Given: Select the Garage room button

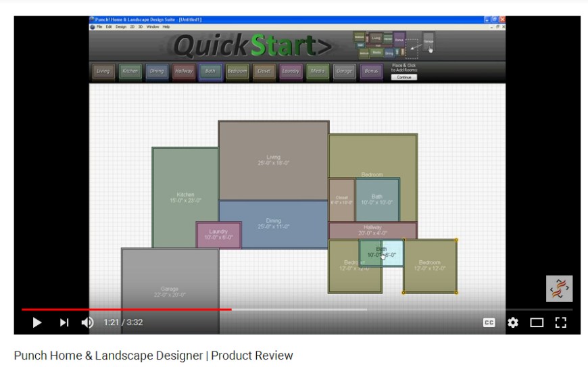Looking at the screenshot, I should [x=344, y=71].
